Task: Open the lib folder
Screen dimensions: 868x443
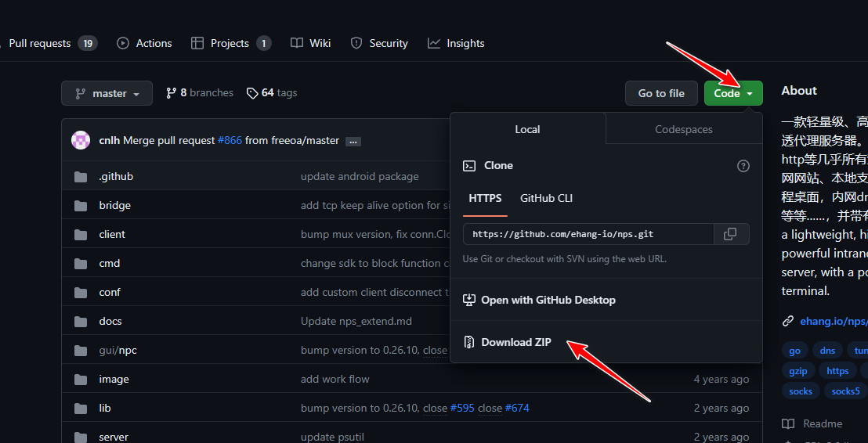Action: 105,408
